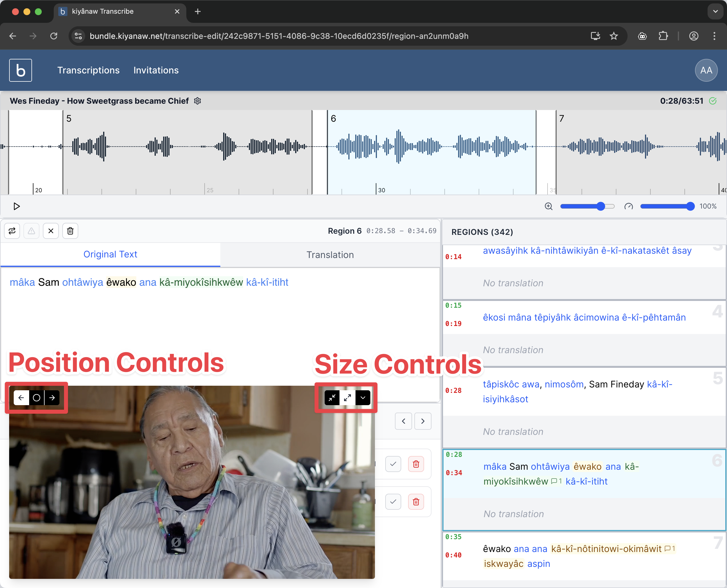Enlarge the video with the expand size icon

pos(347,398)
